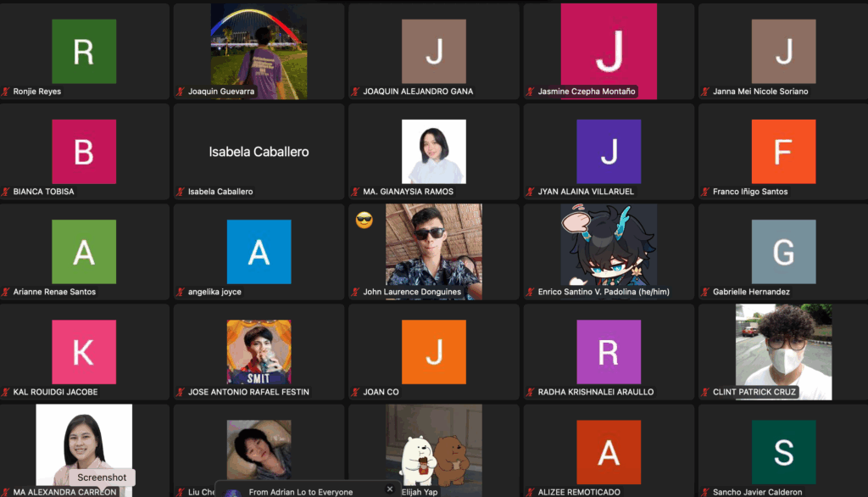Select the muted mic icon for Jasmine Czepha Montaño
The height and width of the screenshot is (497, 868).
tap(531, 92)
